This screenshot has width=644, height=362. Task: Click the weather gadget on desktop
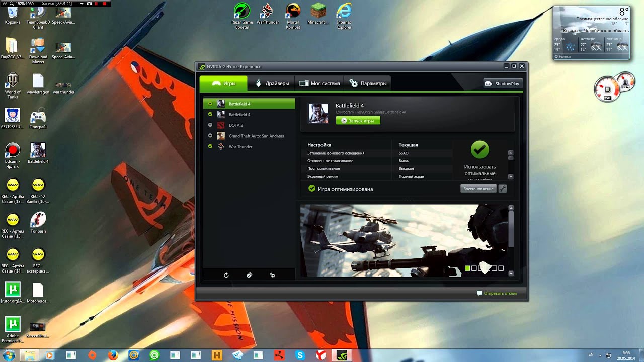(591, 33)
